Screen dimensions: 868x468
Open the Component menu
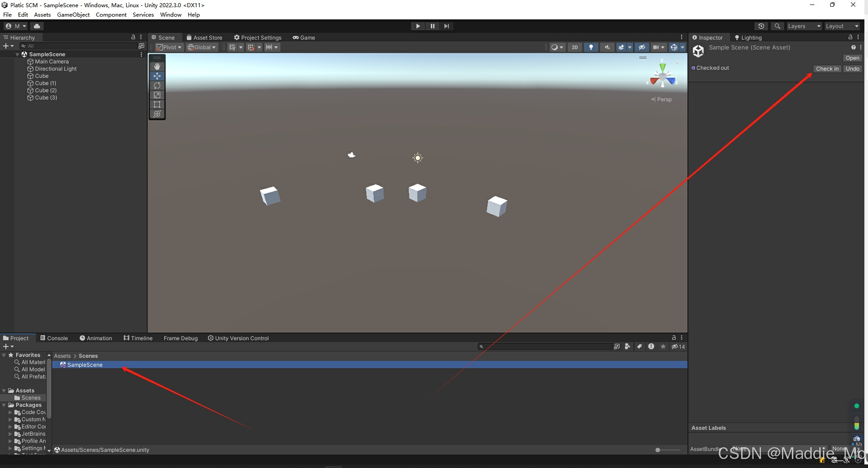click(111, 15)
